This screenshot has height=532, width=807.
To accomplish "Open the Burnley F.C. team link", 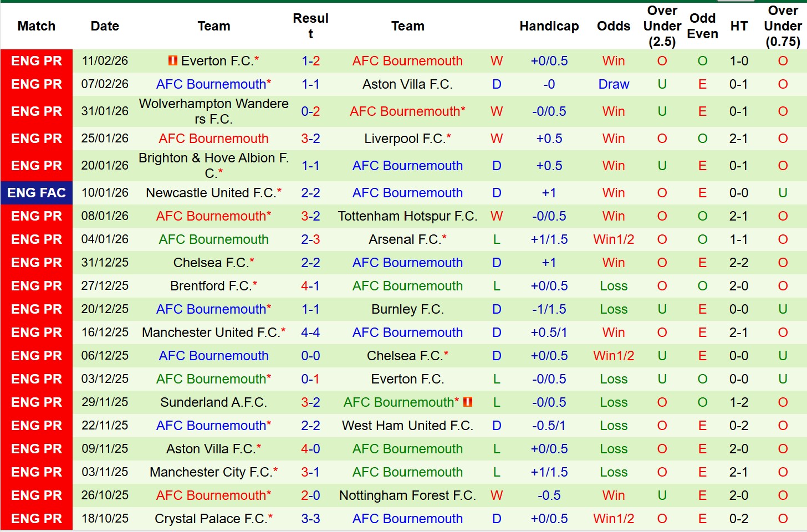I will (407, 309).
